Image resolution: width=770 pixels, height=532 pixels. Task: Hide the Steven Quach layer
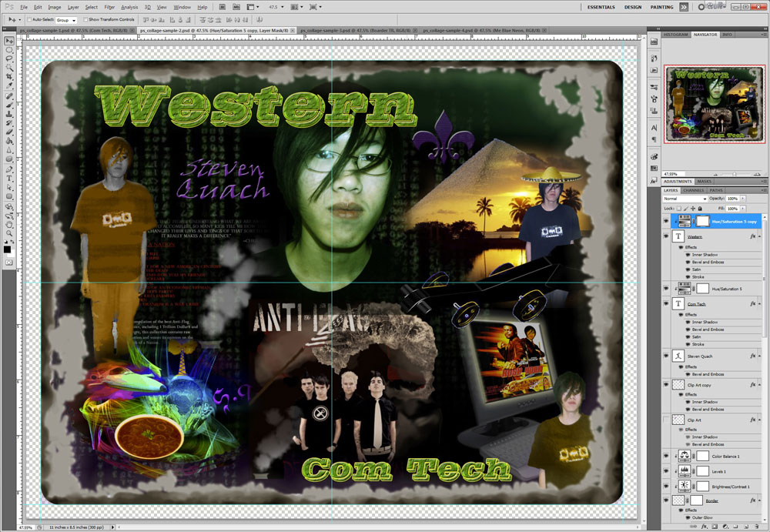tap(667, 357)
